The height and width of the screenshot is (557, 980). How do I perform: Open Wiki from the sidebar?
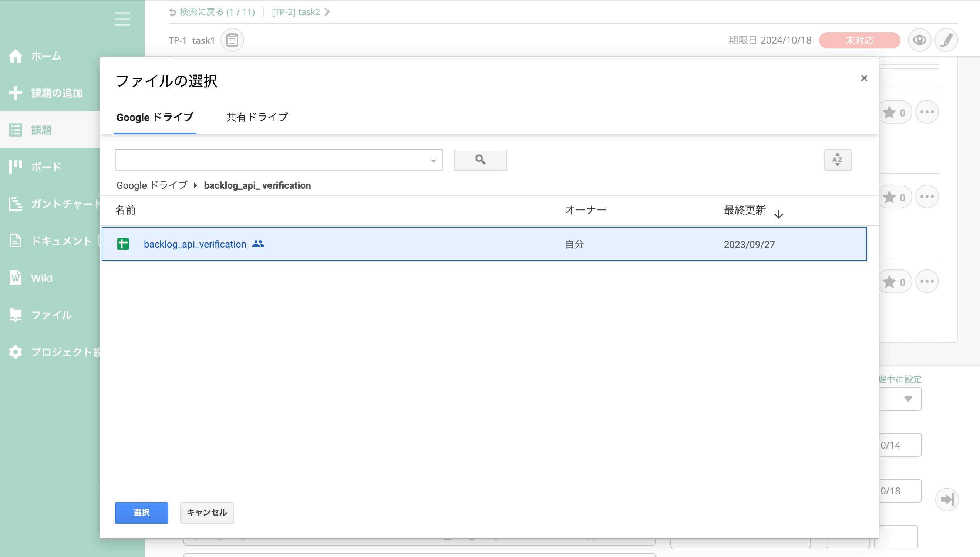41,278
